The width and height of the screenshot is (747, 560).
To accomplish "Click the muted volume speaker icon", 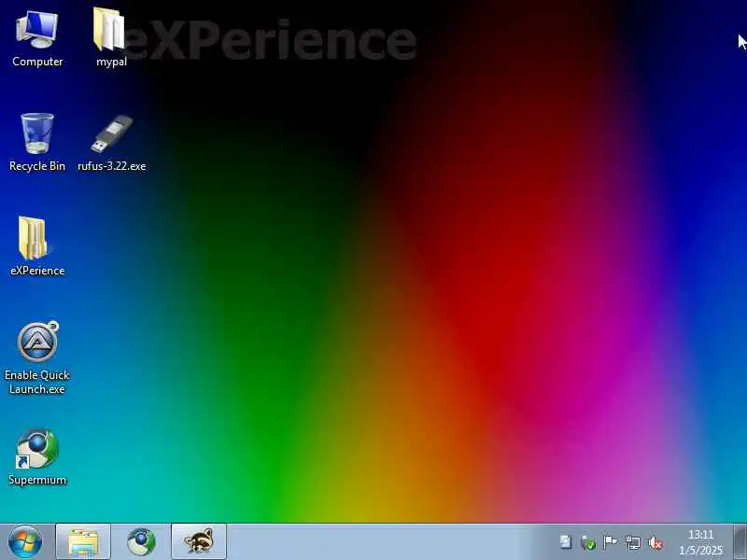I will tap(655, 542).
